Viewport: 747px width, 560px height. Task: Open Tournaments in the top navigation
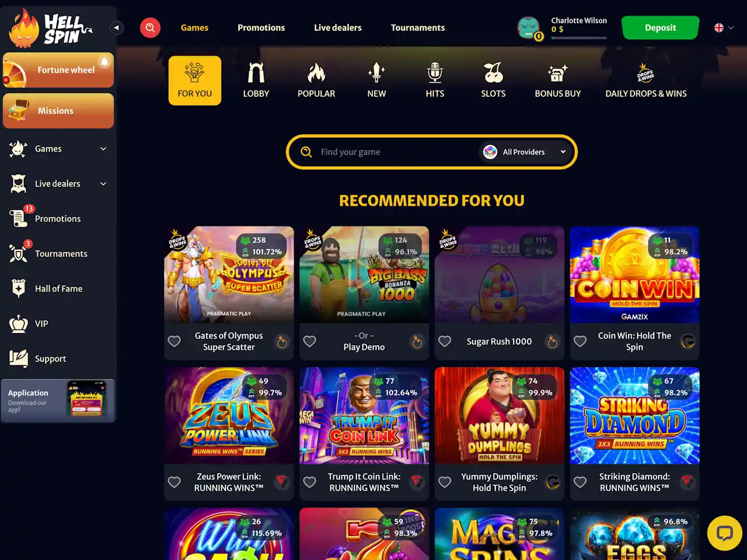click(x=418, y=27)
